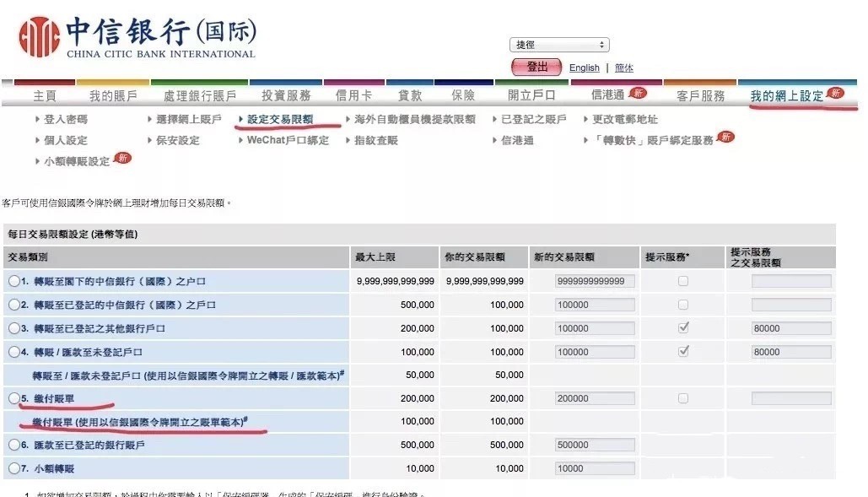This screenshot has width=868, height=497.
Task: Click the China CITIC Bank logo emblem
Action: pyautogui.click(x=39, y=36)
